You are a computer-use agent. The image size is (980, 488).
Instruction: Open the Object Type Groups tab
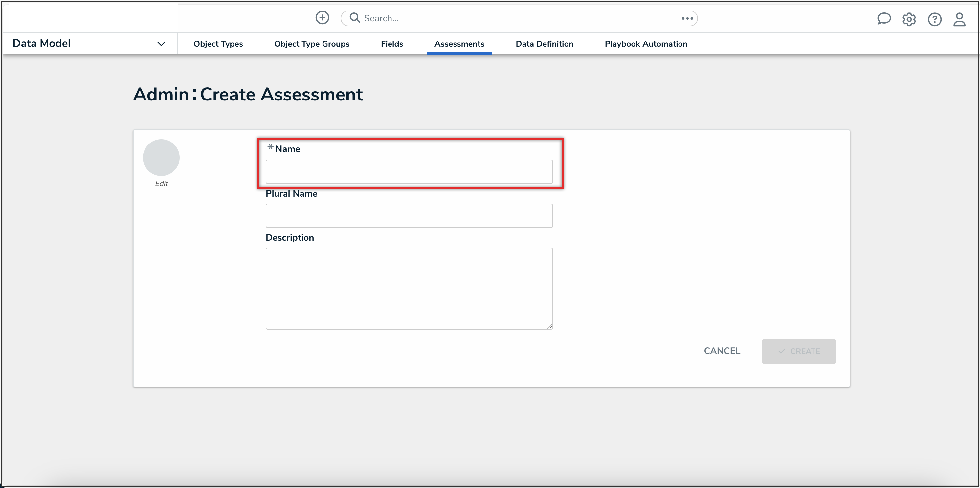tap(312, 44)
